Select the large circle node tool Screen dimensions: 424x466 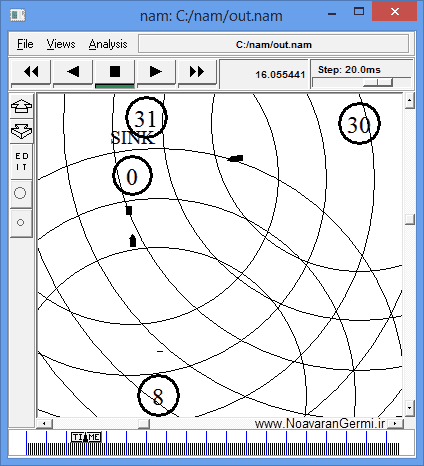coord(20,193)
